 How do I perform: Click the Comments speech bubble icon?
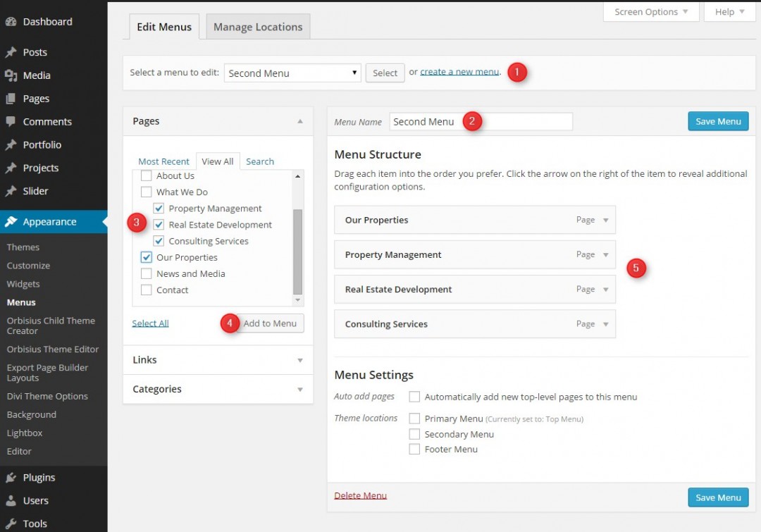tap(11, 121)
